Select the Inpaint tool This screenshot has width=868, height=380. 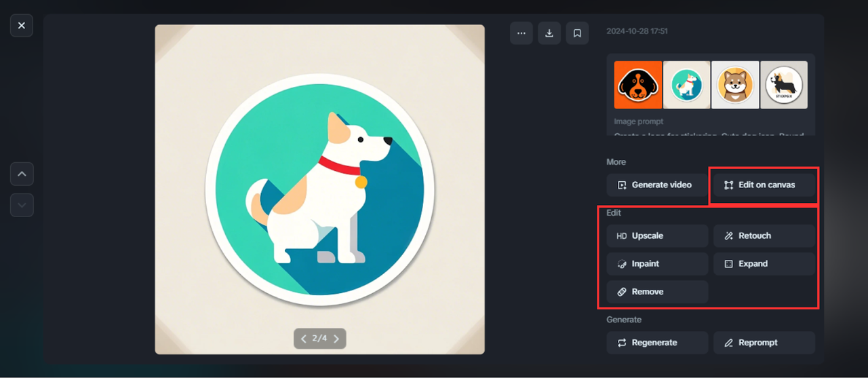click(x=658, y=263)
